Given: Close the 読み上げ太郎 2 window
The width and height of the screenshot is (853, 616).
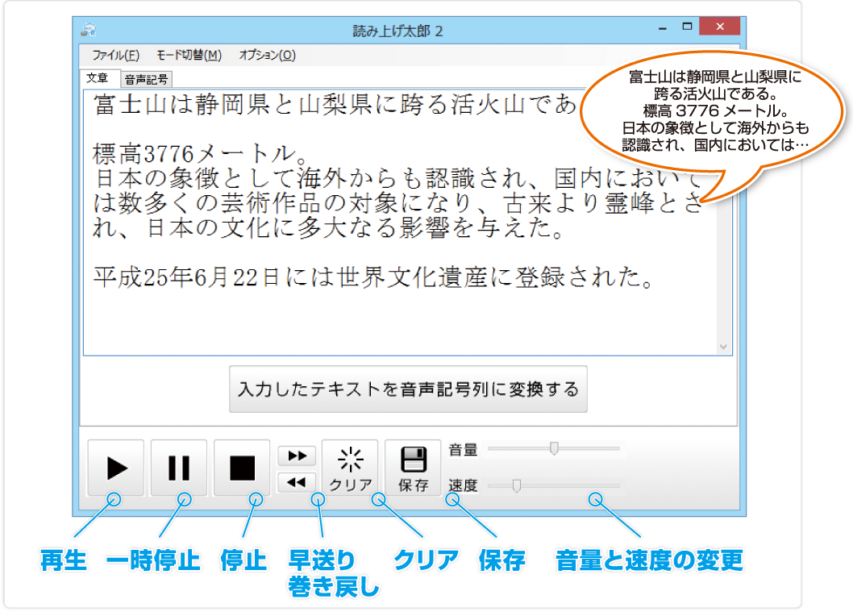Looking at the screenshot, I should (720, 26).
